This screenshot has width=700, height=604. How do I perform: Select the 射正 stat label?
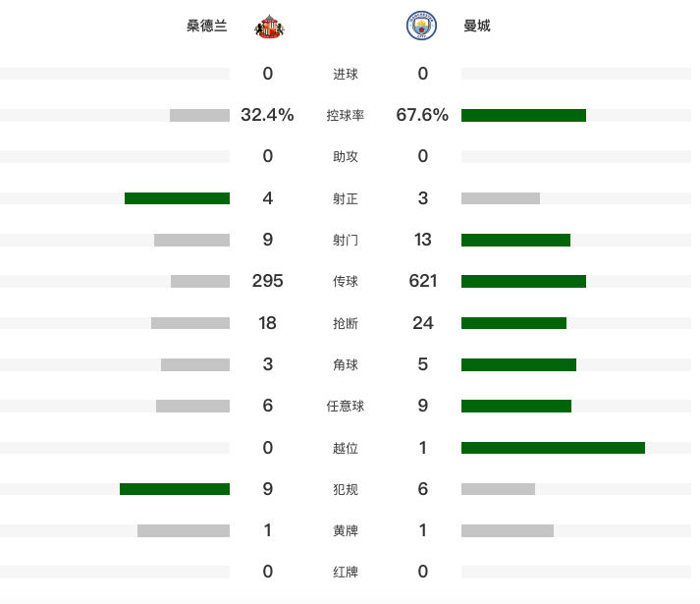[x=346, y=199]
